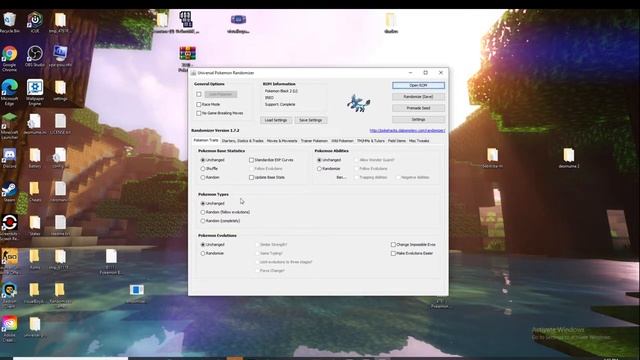Open the Field Items tab

click(397, 141)
